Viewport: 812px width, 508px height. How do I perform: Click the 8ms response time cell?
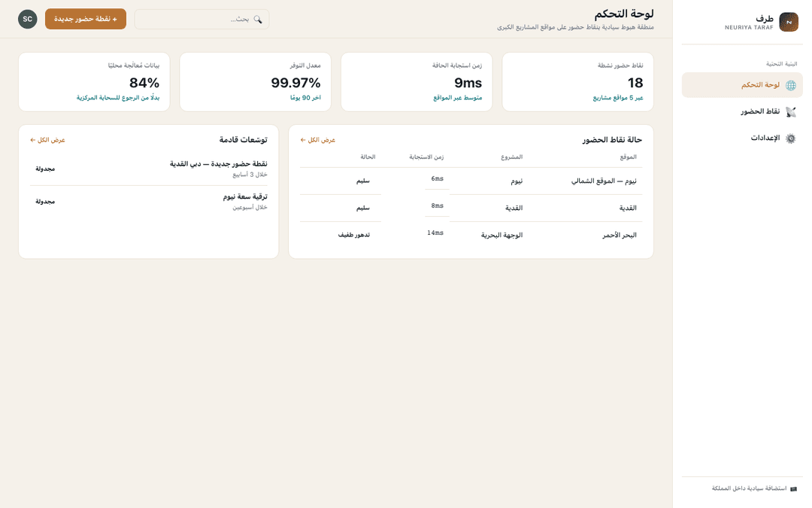[437, 205]
